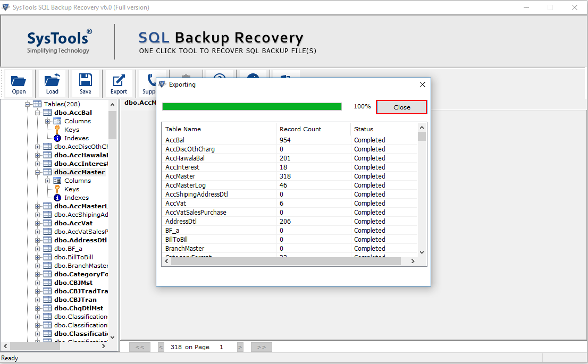Collapse the dbo.AccMaster table node
Image resolution: width=588 pixels, height=364 pixels.
pyautogui.click(x=38, y=173)
